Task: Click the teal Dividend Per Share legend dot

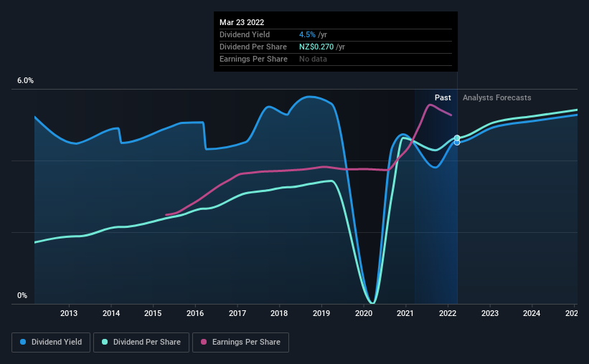Action: click(105, 342)
